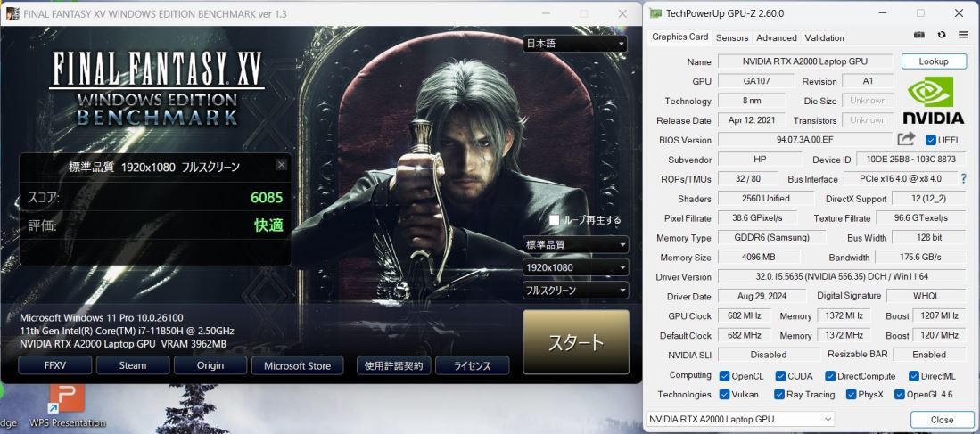
Task: Click BIOS Version field 94.07.3A.00.EF
Action: tap(805, 140)
